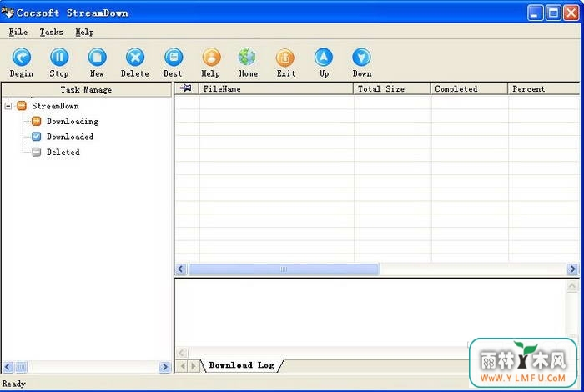584x392 pixels.
Task: Click the gray Deleted bin icon
Action: click(x=37, y=152)
